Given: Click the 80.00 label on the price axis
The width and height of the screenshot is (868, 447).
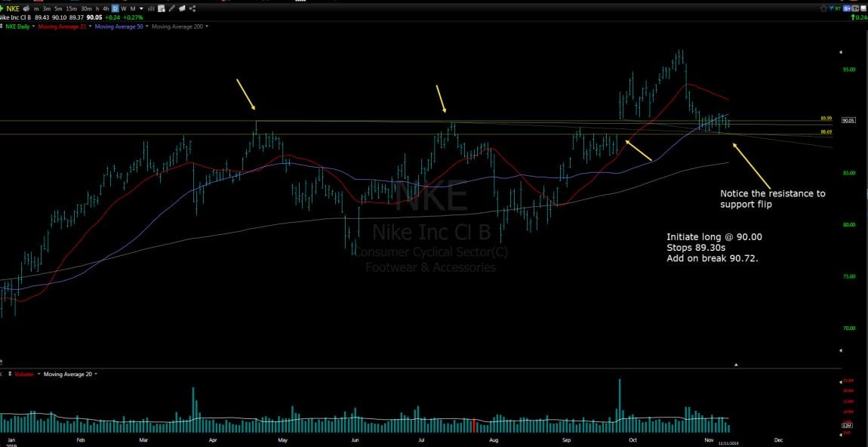Looking at the screenshot, I should pyautogui.click(x=849, y=225).
